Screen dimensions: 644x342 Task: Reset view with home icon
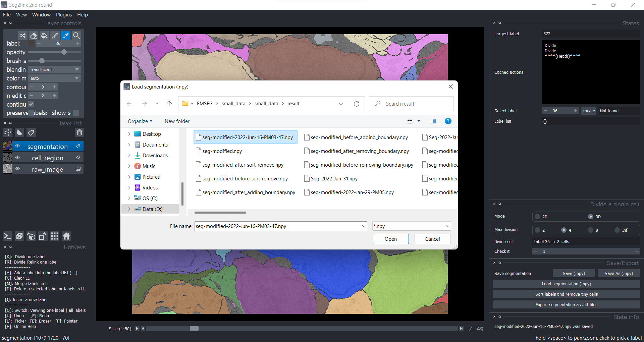click(x=66, y=236)
